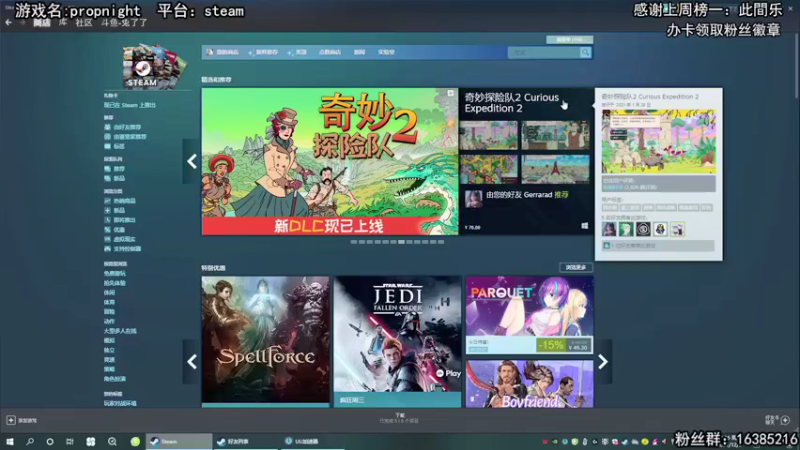Click the Friends List taskbar button
Viewport: 800px width, 450px height.
coord(246,441)
